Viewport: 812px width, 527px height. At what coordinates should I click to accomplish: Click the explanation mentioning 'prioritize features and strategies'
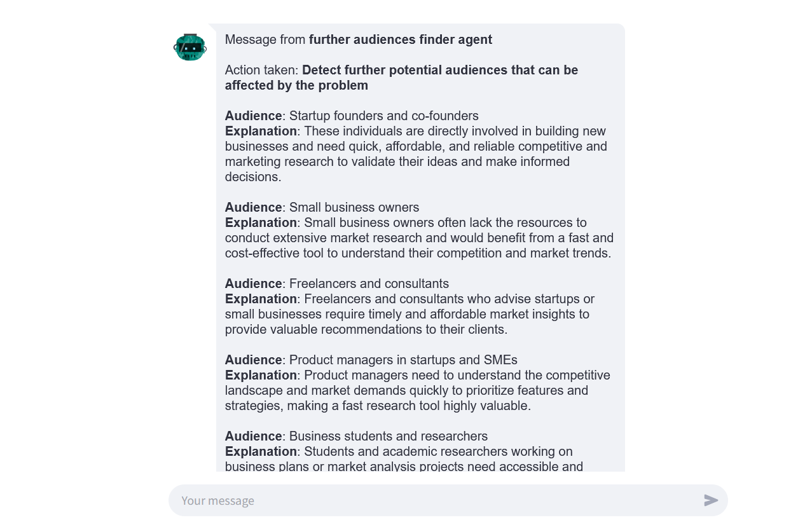pos(418,390)
